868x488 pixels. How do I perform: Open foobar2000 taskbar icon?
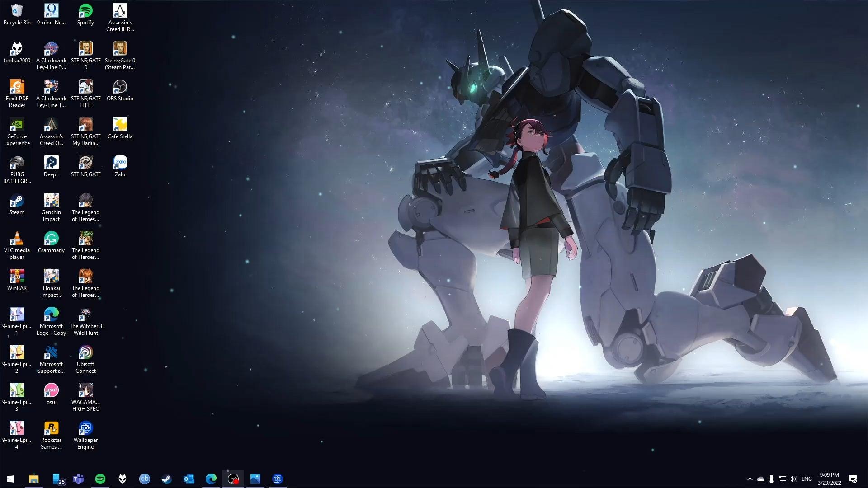[123, 479]
